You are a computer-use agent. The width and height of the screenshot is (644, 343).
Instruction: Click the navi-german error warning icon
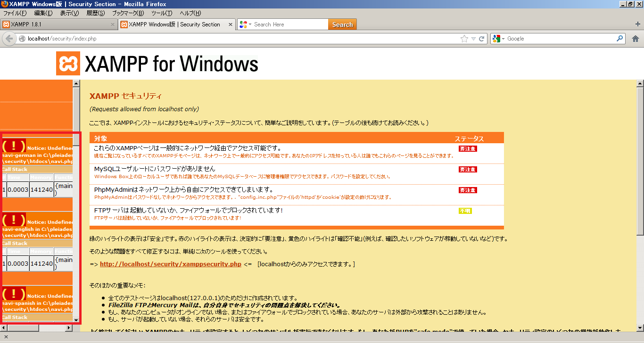click(x=14, y=147)
